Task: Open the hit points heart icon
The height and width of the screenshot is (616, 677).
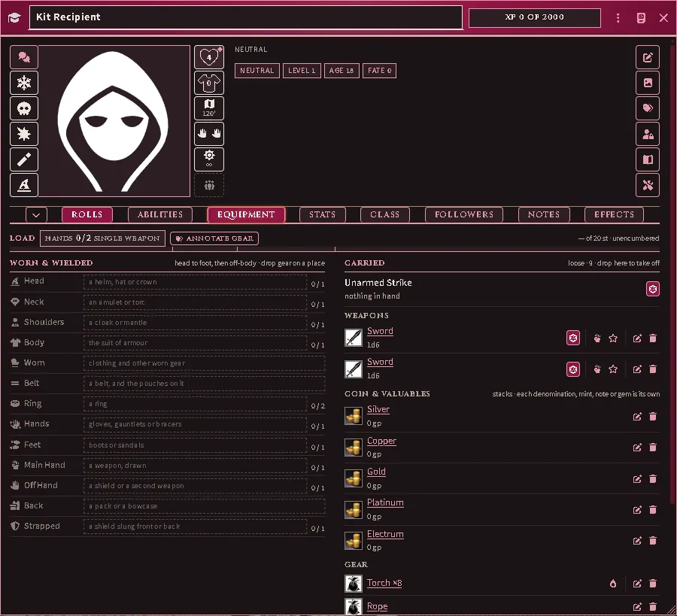Action: click(x=209, y=57)
